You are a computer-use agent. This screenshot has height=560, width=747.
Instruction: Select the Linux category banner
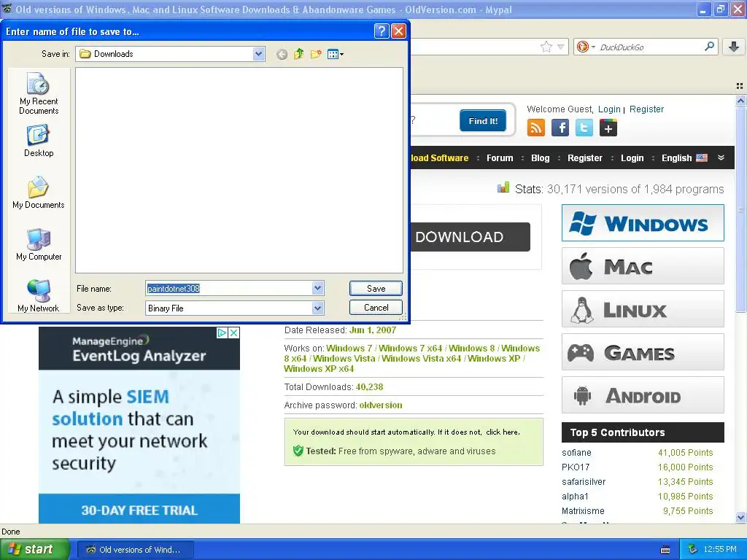(x=643, y=309)
